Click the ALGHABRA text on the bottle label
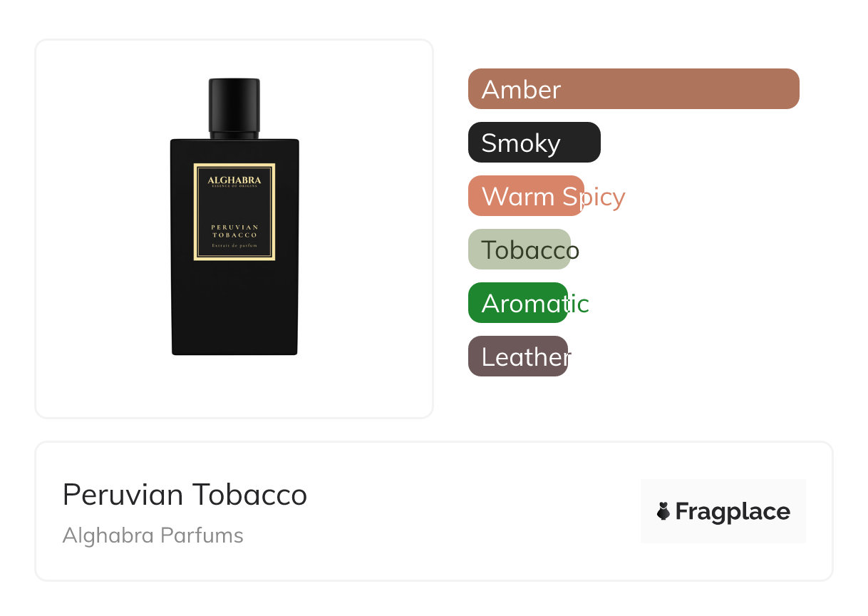This screenshot has width=868, height=616. [x=234, y=180]
